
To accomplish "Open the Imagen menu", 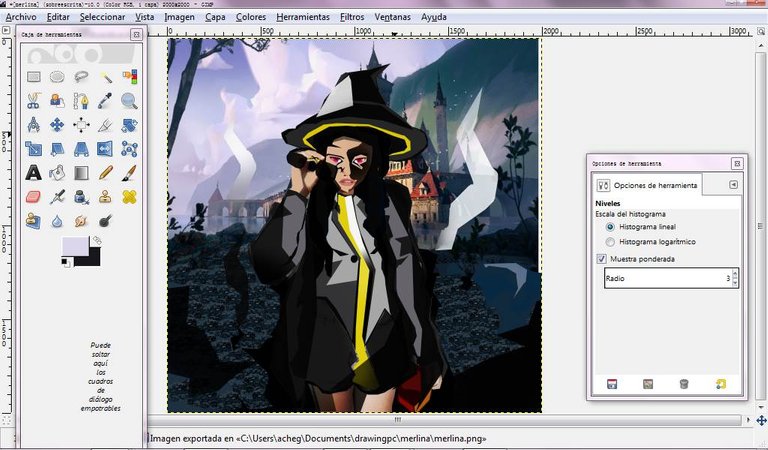I will tap(179, 17).
